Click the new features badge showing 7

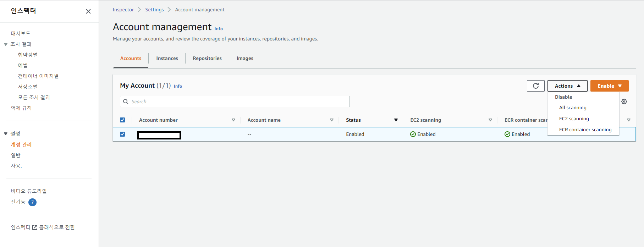tap(32, 202)
